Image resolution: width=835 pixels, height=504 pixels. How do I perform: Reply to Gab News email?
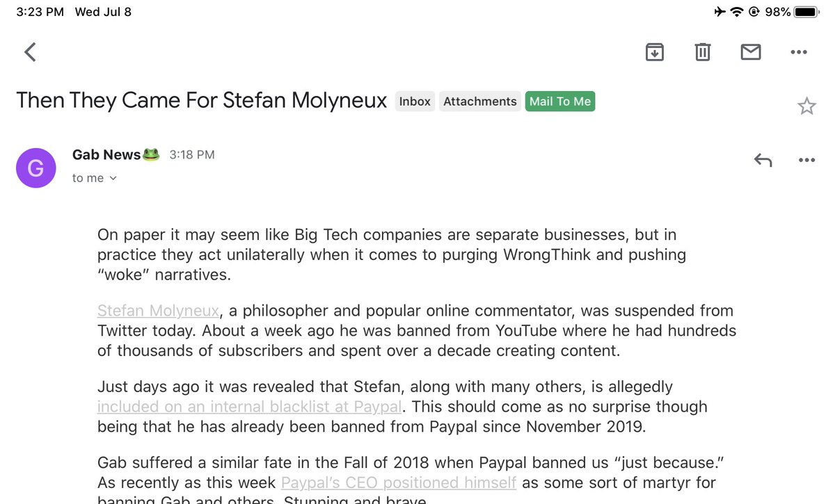click(x=763, y=161)
